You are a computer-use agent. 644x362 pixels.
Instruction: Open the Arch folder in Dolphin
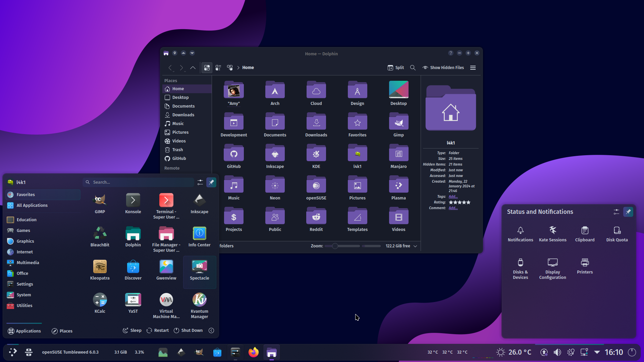click(275, 94)
